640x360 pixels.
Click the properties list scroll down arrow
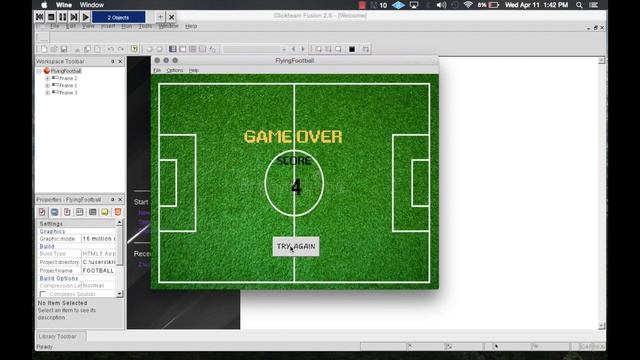point(120,294)
